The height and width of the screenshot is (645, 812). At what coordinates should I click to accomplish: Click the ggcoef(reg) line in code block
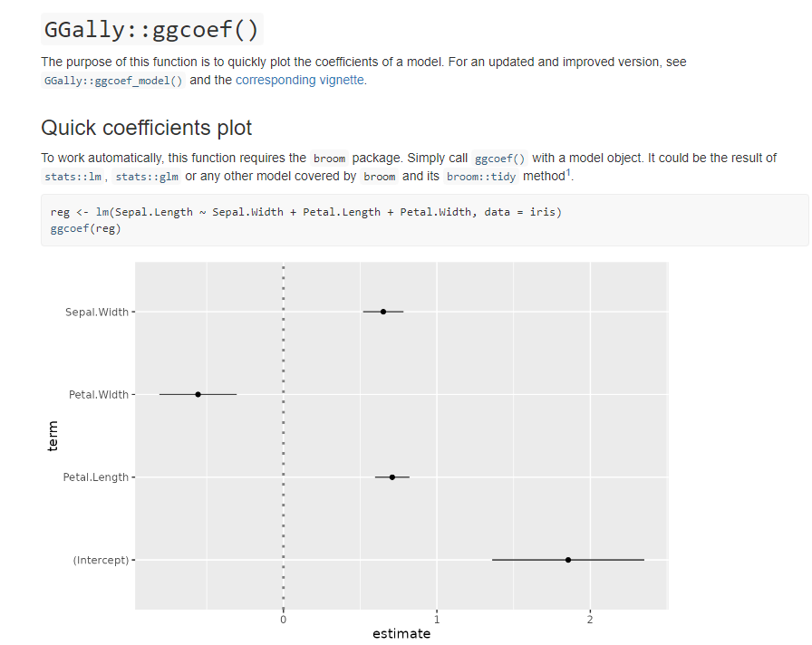click(86, 228)
